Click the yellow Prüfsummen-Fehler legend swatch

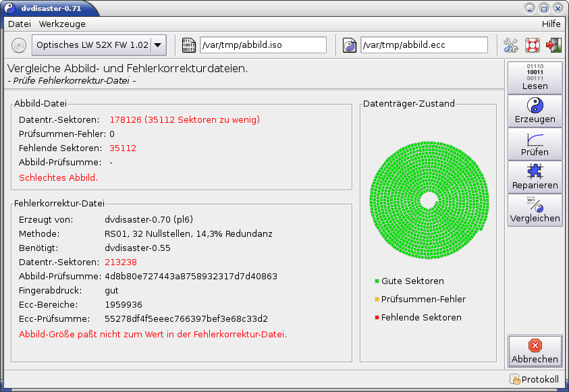(x=377, y=299)
